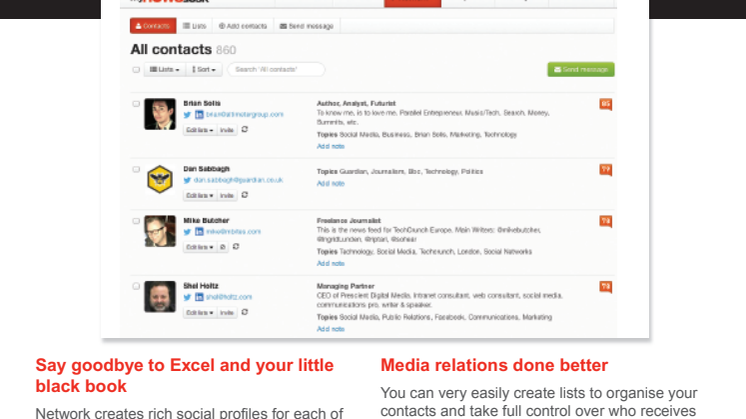Open the Send message tab
Viewport: 746px width, 419px height.
point(306,26)
